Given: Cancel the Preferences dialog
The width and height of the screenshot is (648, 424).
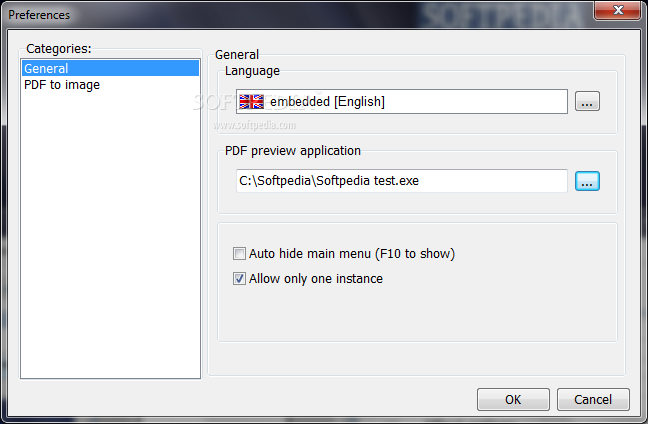Looking at the screenshot, I should [593, 399].
